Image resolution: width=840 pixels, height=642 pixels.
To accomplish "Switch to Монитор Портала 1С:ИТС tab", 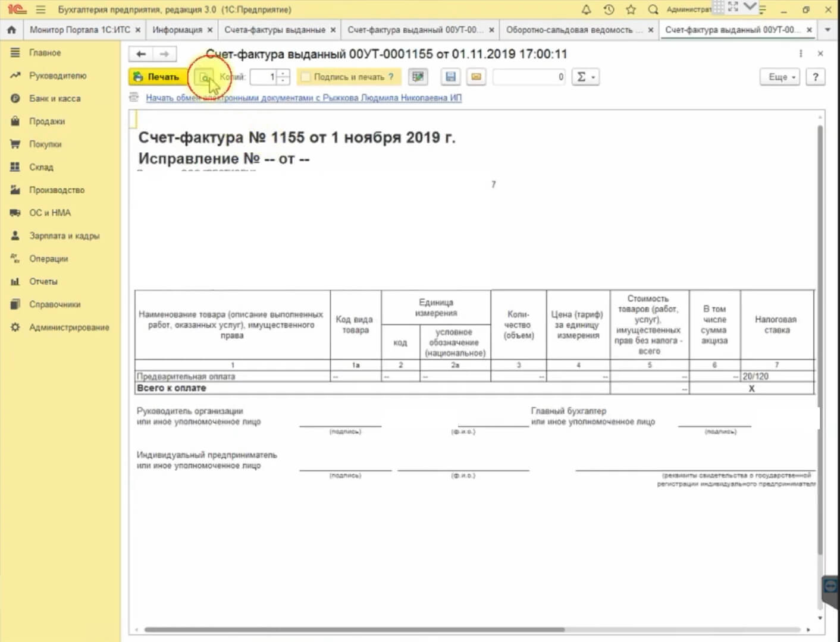I will [80, 29].
